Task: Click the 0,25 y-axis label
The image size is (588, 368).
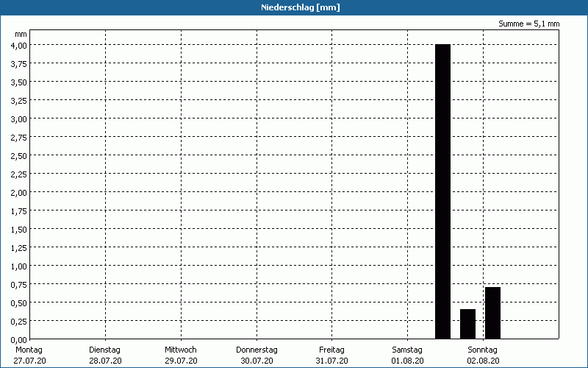Action: pyautogui.click(x=19, y=322)
